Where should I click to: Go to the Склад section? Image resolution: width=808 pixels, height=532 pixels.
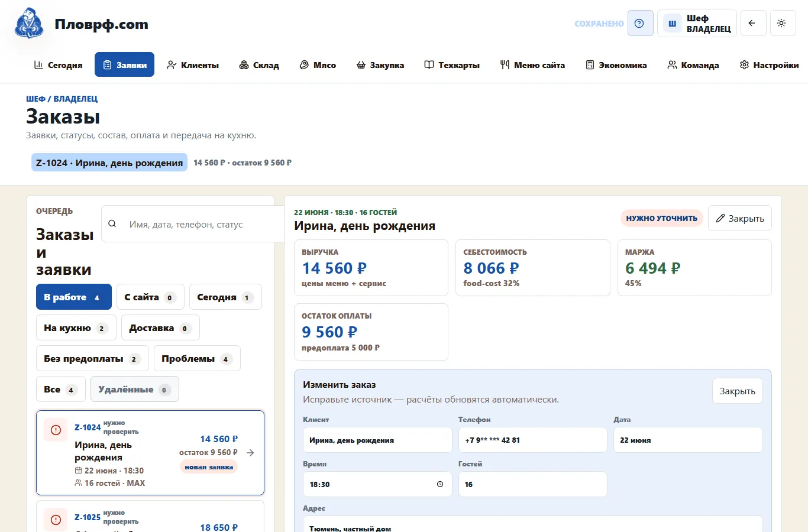[259, 65]
